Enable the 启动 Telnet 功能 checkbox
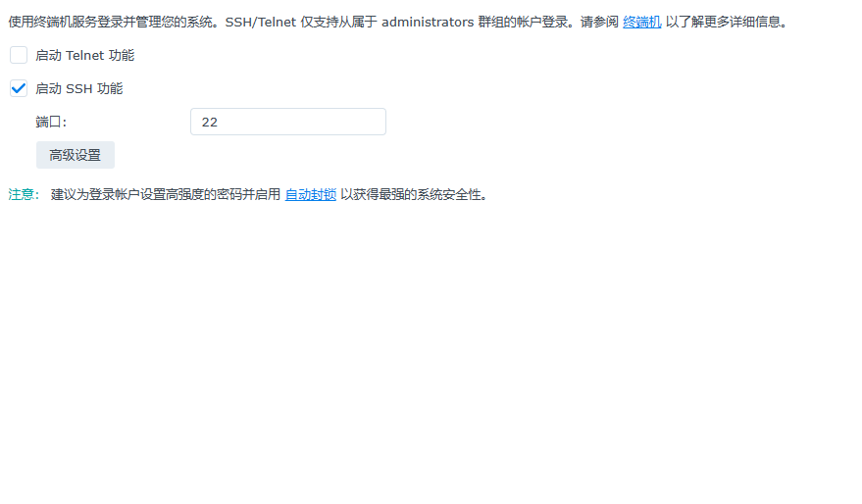Image resolution: width=862 pixels, height=504 pixels. click(18, 55)
